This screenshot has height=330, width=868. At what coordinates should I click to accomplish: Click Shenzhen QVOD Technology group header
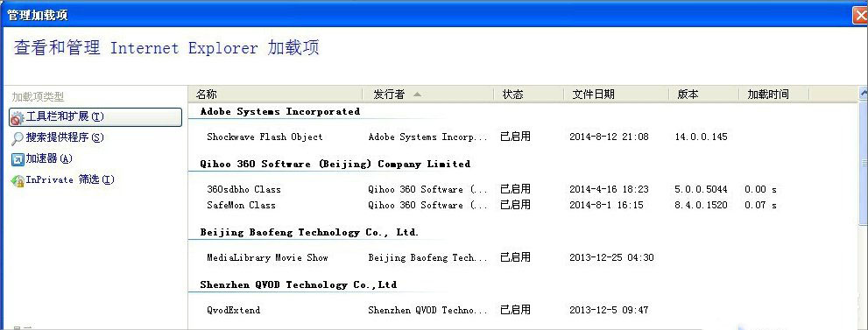click(x=299, y=284)
